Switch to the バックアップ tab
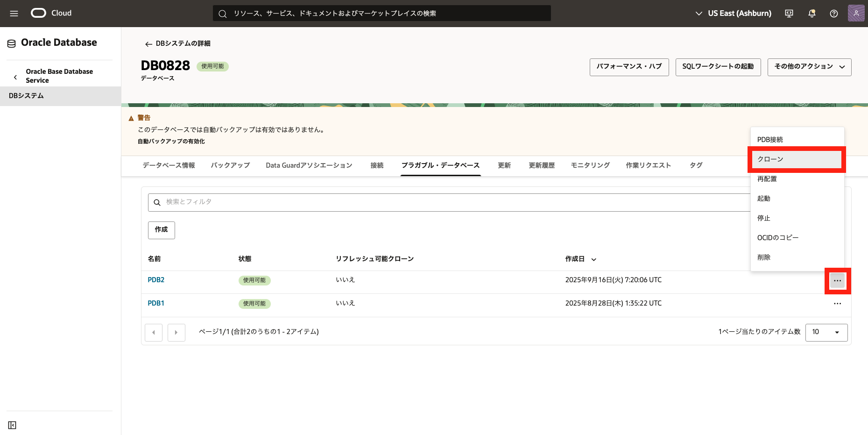 (230, 165)
